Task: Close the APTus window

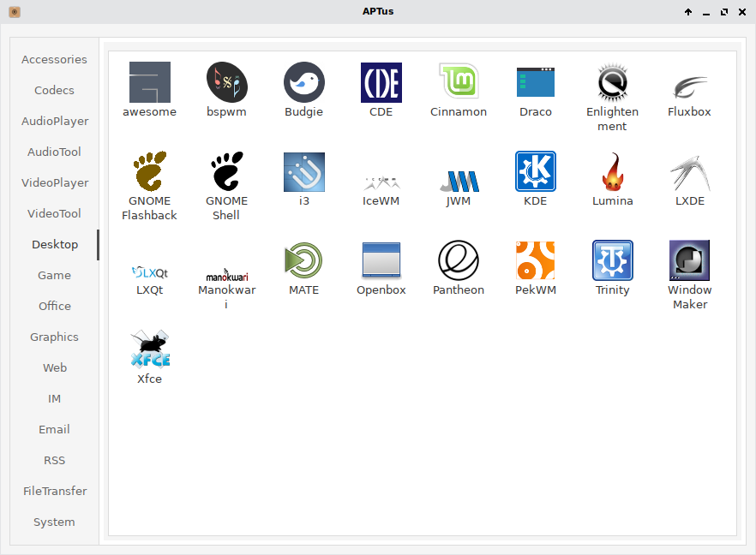Action: point(742,12)
